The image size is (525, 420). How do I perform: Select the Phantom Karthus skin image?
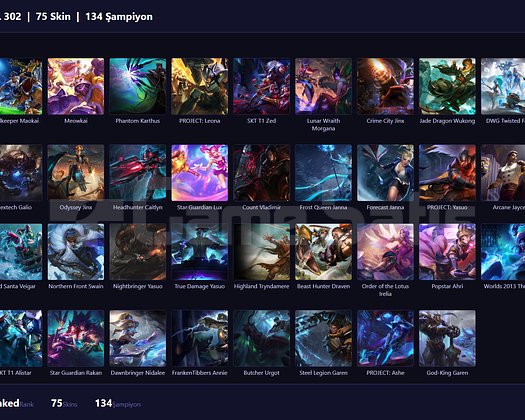(x=138, y=86)
